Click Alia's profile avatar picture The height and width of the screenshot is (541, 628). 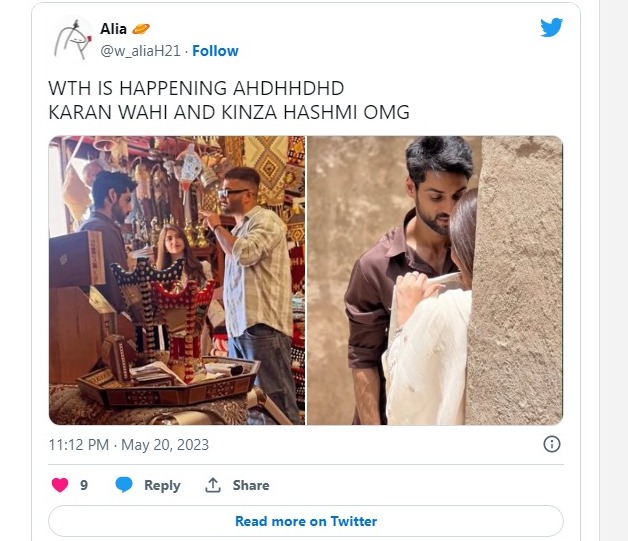[x=73, y=39]
